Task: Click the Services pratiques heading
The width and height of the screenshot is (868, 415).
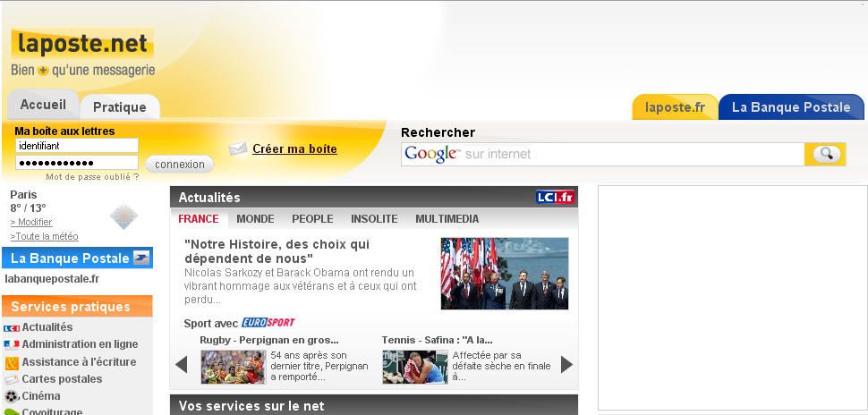Action: tap(77, 307)
